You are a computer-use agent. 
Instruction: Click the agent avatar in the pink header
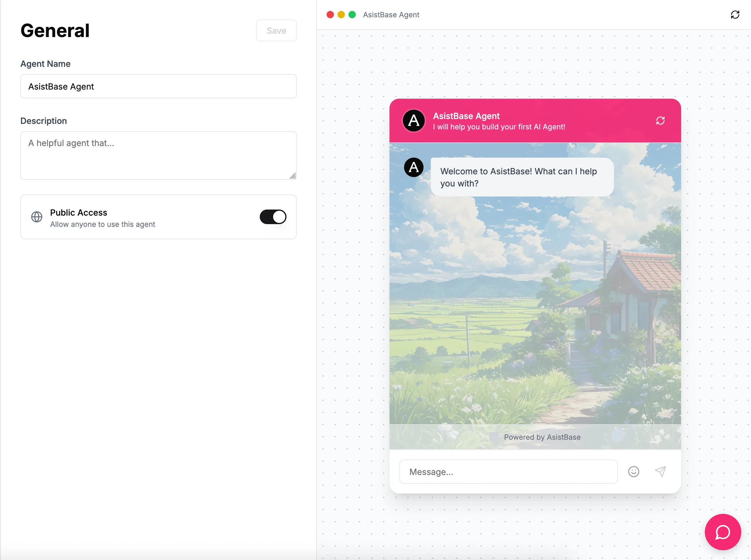point(414,120)
